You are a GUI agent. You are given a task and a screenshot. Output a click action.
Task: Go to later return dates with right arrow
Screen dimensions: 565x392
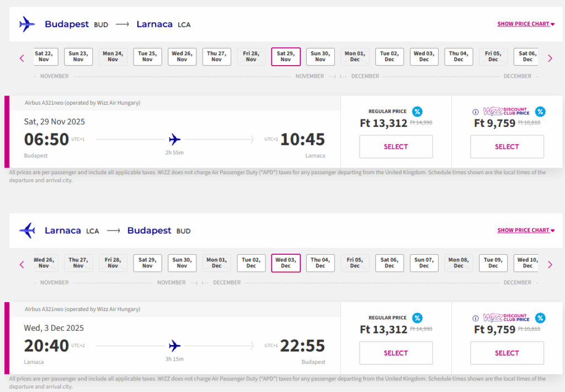pyautogui.click(x=550, y=265)
